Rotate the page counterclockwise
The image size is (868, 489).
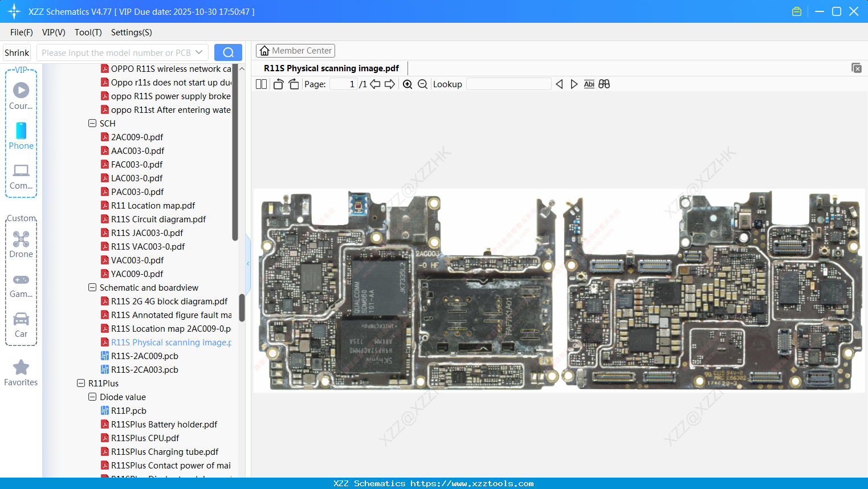[x=278, y=84]
